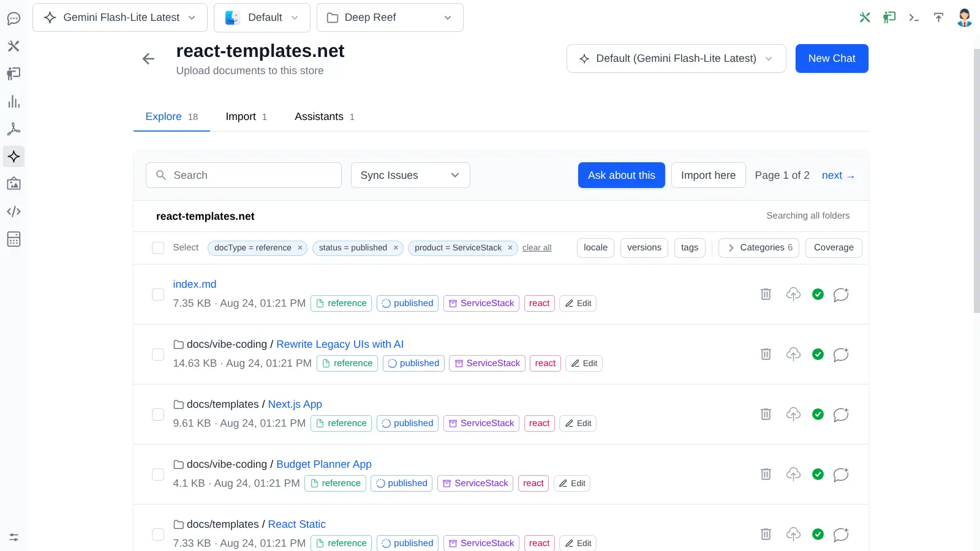980x551 pixels.
Task: Click the Import here button
Action: [709, 175]
